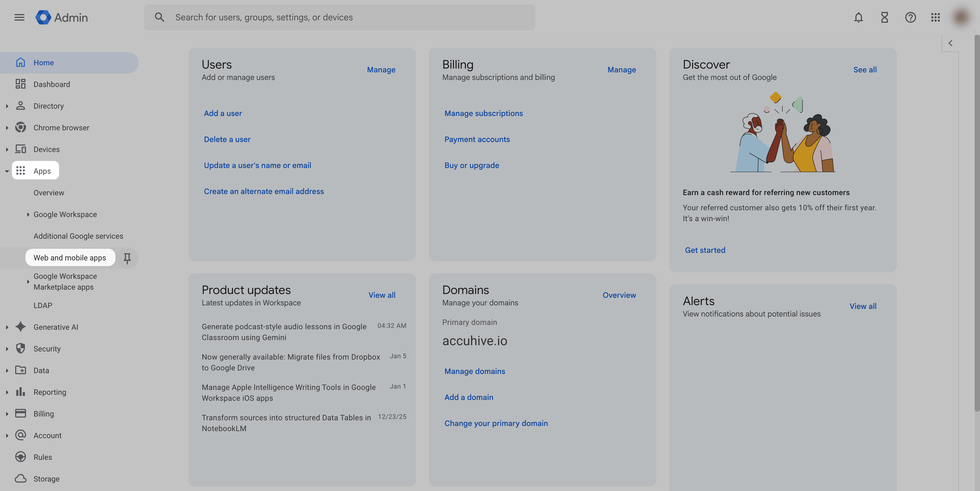
Task: Click View all in Alerts card
Action: click(x=863, y=306)
